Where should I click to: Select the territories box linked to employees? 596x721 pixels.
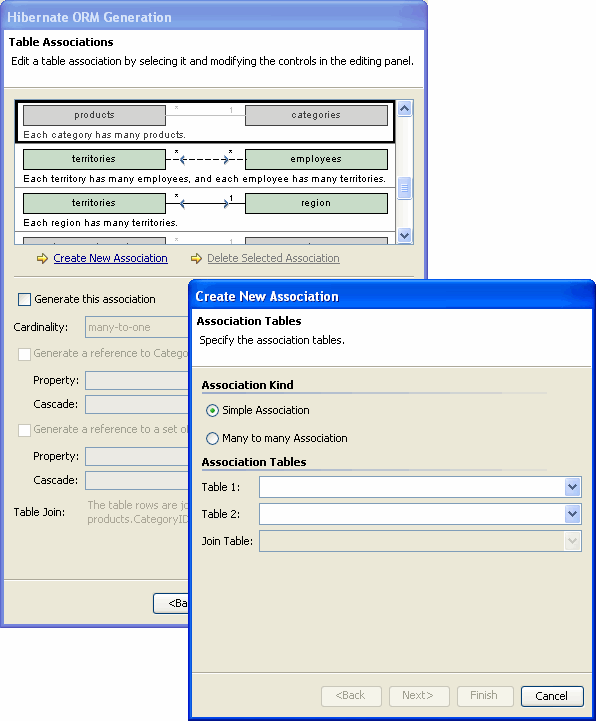(94, 159)
